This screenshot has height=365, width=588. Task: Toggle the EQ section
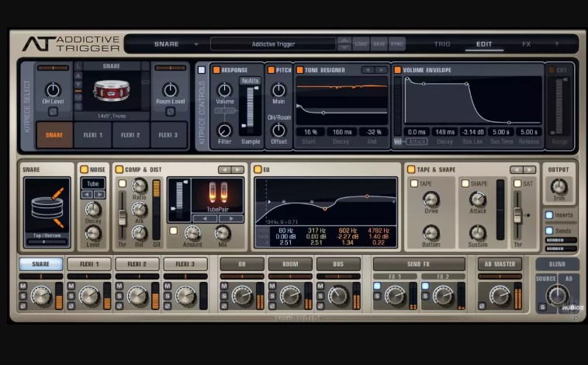click(258, 169)
